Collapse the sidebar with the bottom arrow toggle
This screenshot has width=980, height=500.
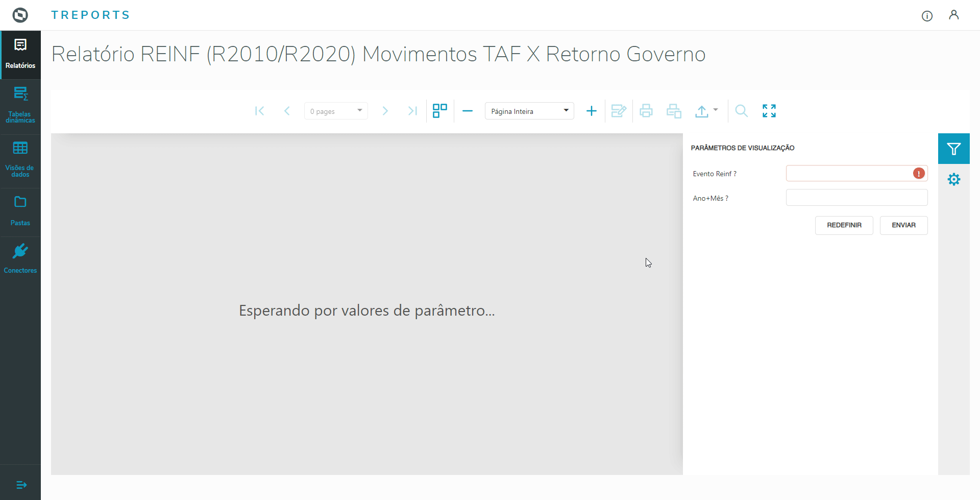(20, 485)
